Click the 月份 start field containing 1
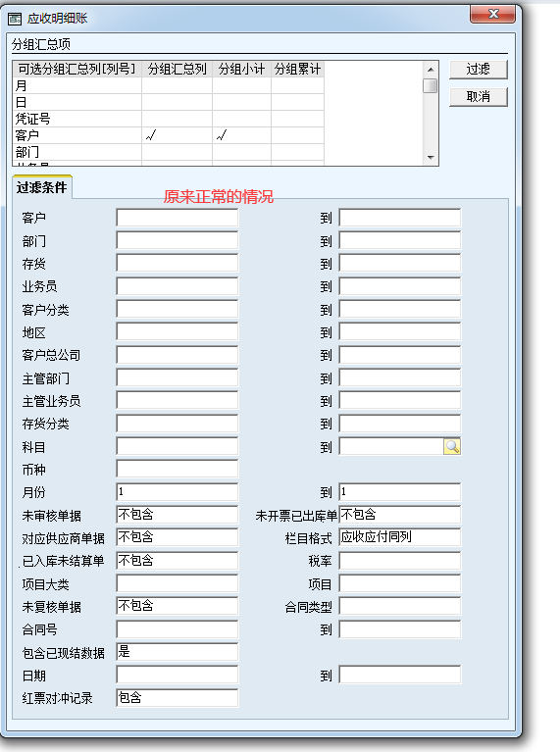 178,491
